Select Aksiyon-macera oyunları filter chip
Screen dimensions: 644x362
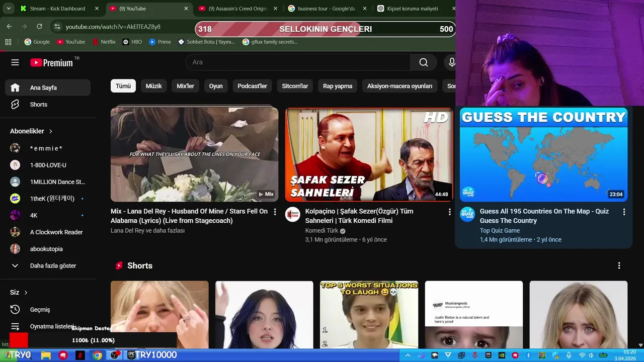pyautogui.click(x=399, y=86)
